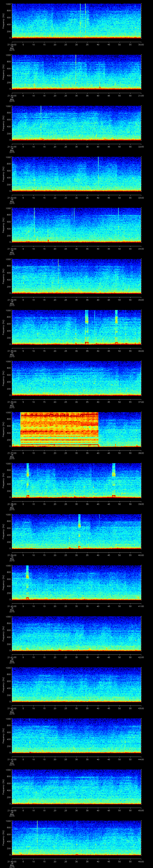Click the burst near 31 seconds in the 21:39 spectrogram

(79, 531)
